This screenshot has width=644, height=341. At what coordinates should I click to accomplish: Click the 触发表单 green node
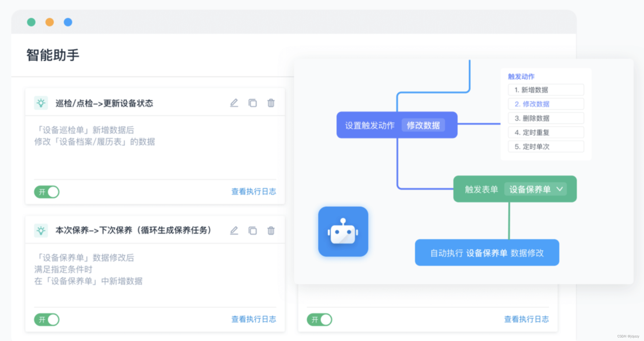click(x=481, y=189)
